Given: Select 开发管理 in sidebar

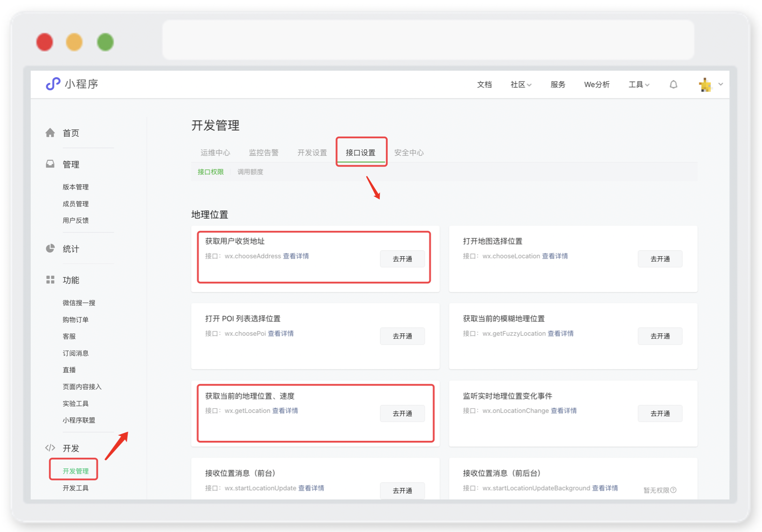Looking at the screenshot, I should click(x=75, y=471).
